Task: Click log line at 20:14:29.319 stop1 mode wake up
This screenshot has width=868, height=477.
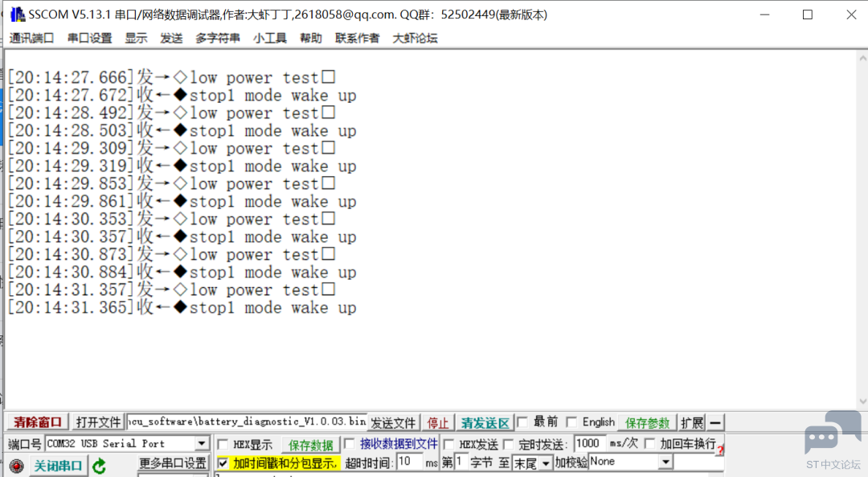Action: [182, 167]
